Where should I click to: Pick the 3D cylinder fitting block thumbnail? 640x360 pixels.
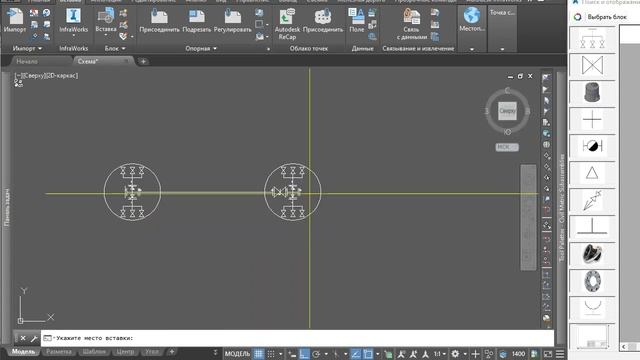tap(592, 92)
